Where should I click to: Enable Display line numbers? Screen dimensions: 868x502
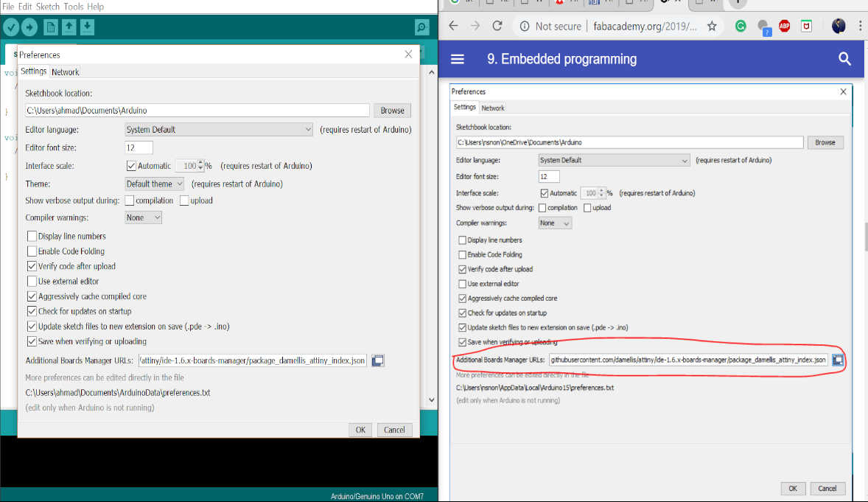tap(32, 236)
